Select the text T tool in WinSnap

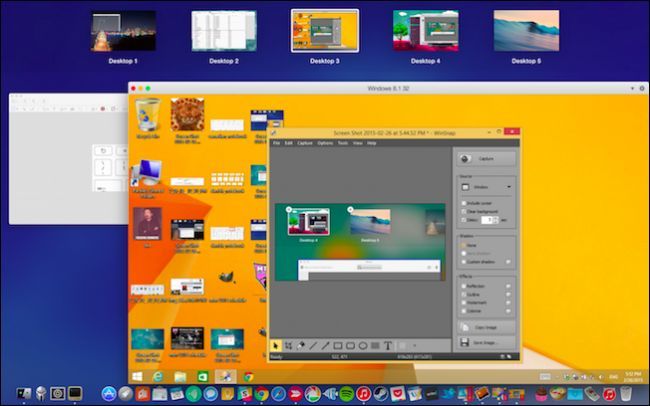(x=388, y=345)
